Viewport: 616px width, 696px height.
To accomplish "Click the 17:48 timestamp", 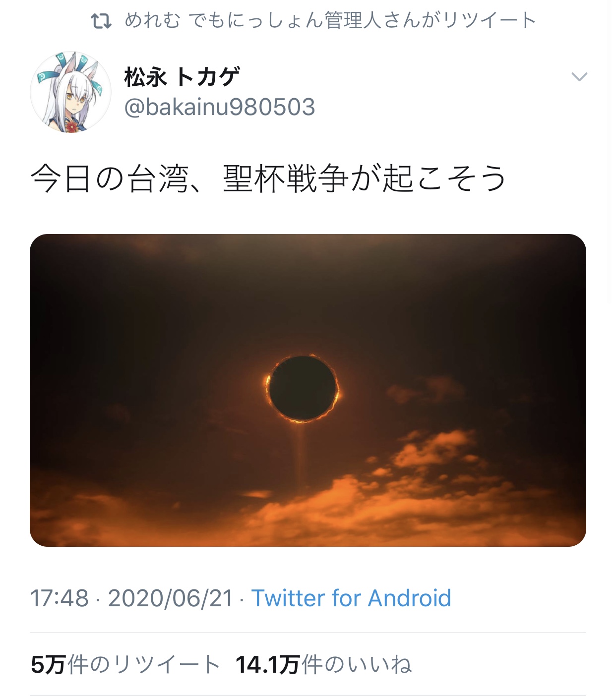I will tap(60, 598).
